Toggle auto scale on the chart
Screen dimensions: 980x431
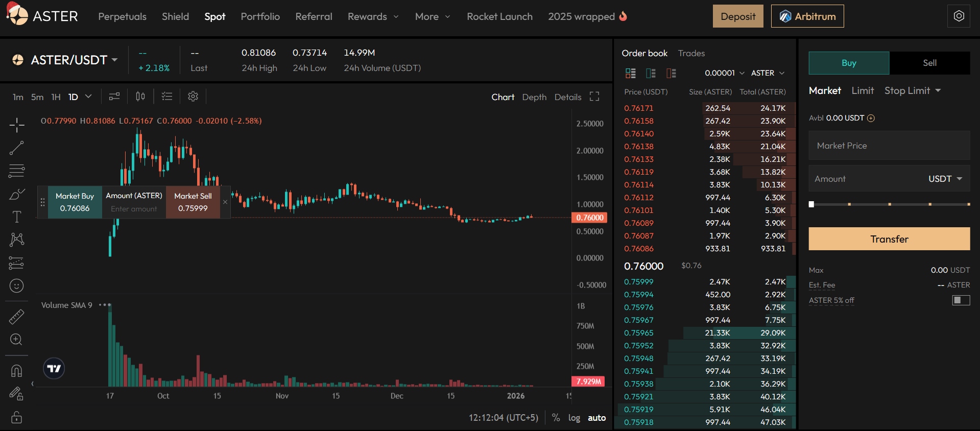596,418
